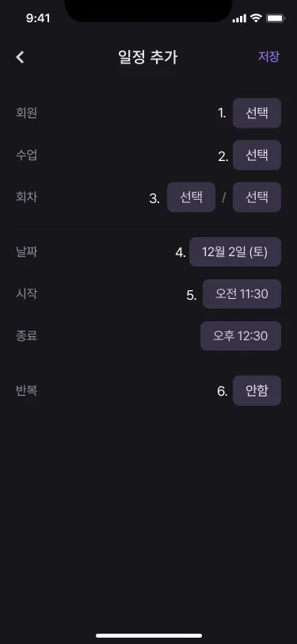The width and height of the screenshot is (297, 644).
Task: Go back using the left chevron arrow
Action: (x=20, y=57)
